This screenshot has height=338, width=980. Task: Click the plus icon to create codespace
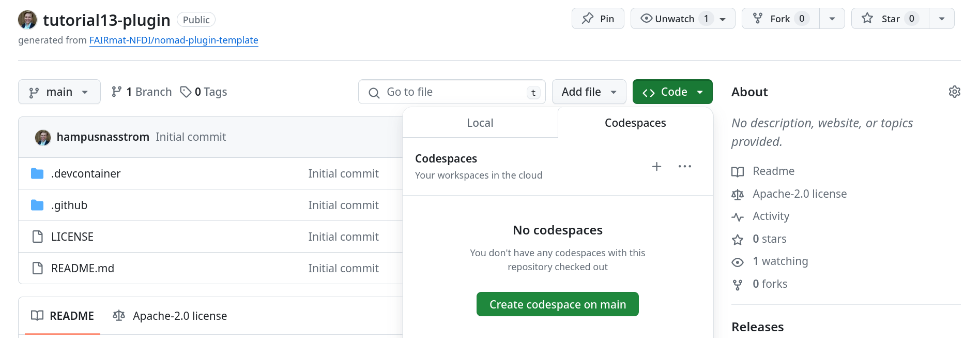pos(656,166)
